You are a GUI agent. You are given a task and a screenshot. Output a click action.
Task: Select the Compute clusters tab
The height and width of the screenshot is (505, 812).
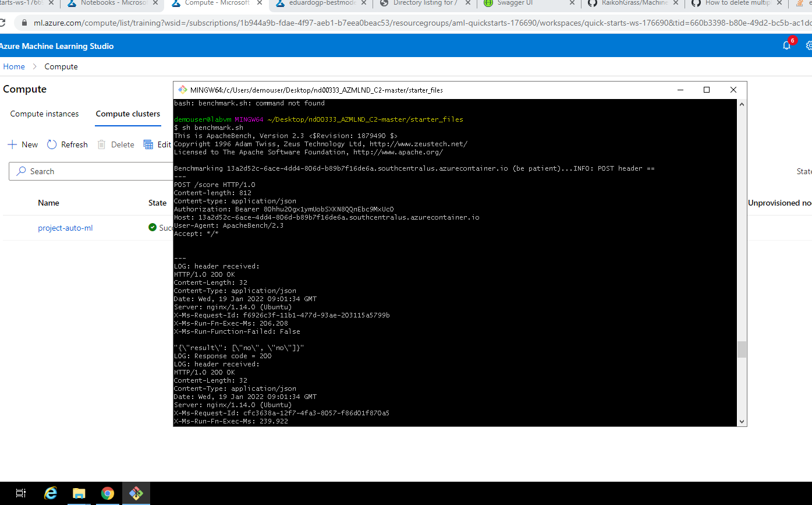pyautogui.click(x=128, y=114)
